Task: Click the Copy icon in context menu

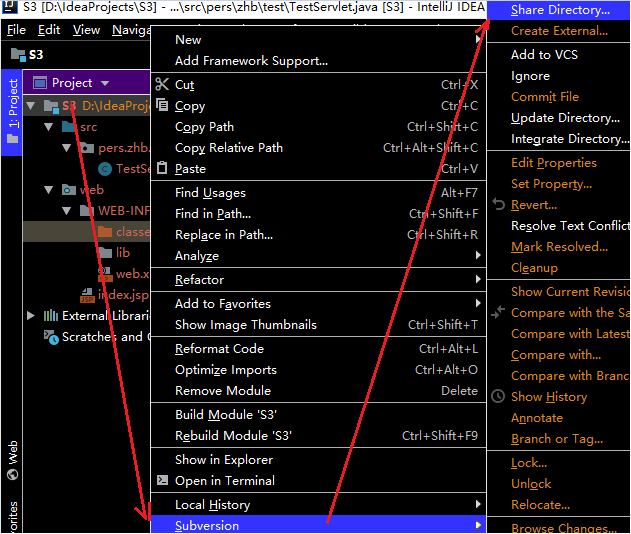Action: (162, 105)
